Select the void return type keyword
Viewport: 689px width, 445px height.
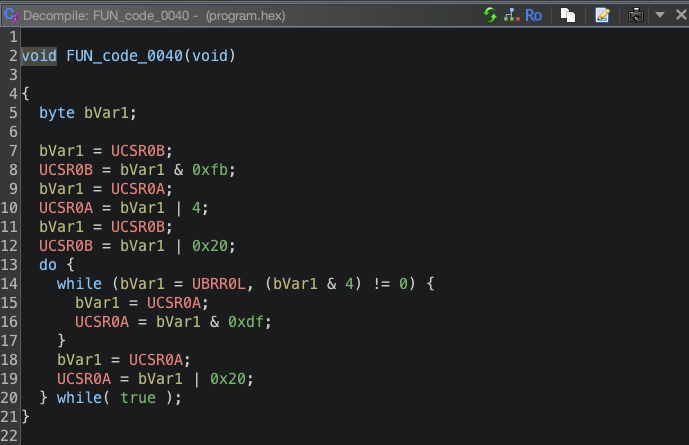pos(39,56)
